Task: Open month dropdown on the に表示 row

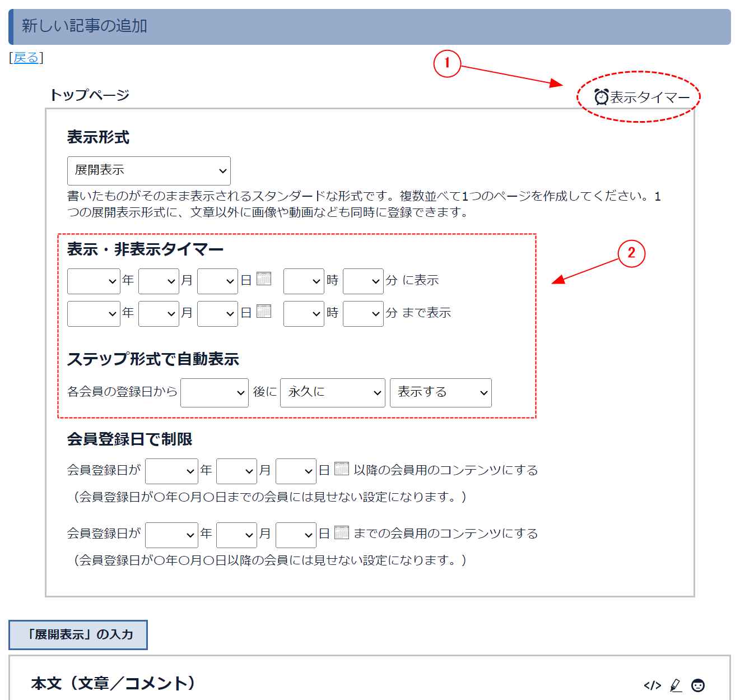Action: [159, 281]
